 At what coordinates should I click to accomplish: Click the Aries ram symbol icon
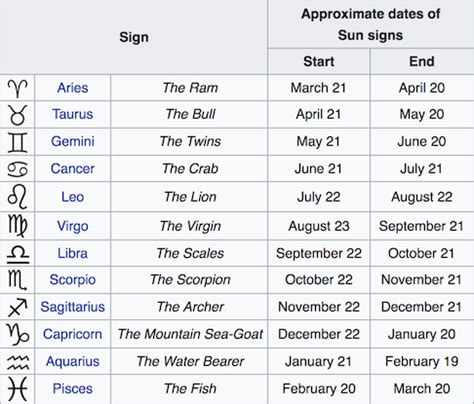pyautogui.click(x=17, y=88)
